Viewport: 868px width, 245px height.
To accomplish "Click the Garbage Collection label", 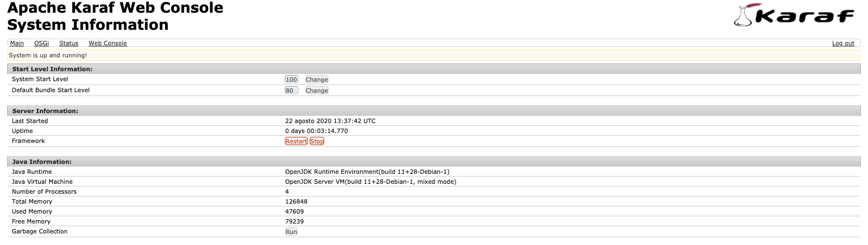I will tap(40, 231).
